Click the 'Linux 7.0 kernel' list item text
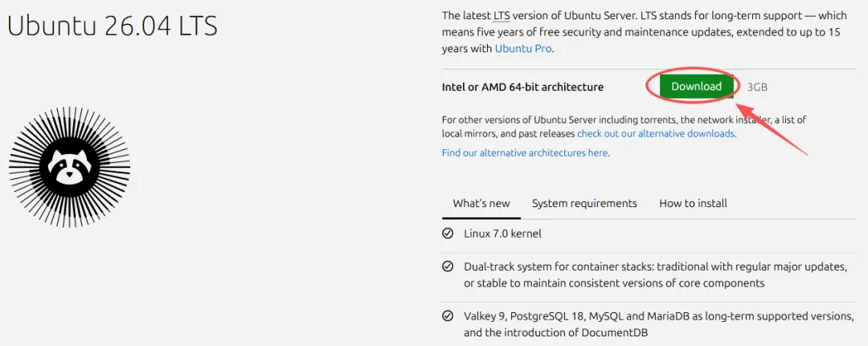868x346 pixels. tap(502, 234)
